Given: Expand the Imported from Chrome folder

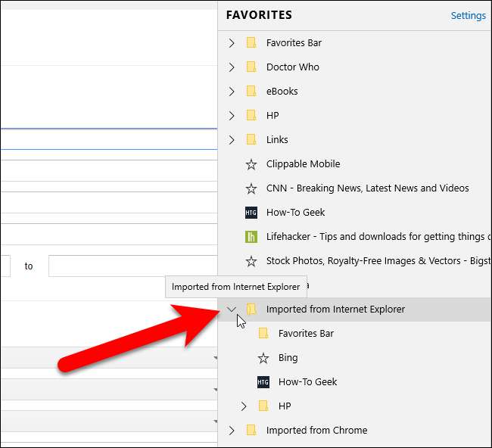Looking at the screenshot, I should (x=232, y=431).
